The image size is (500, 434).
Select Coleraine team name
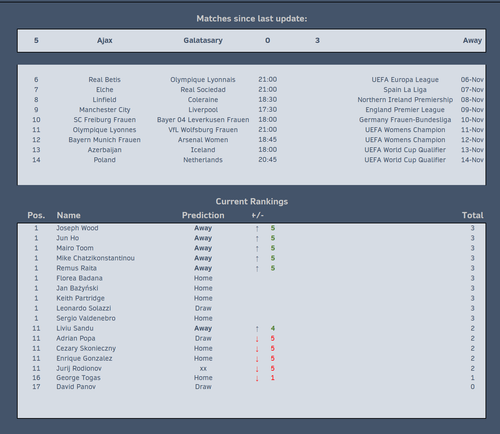[203, 100]
